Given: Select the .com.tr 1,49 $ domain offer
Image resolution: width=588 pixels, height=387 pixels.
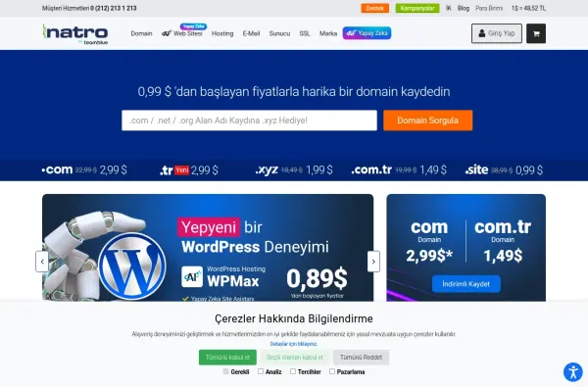Looking at the screenshot, I should (x=399, y=169).
